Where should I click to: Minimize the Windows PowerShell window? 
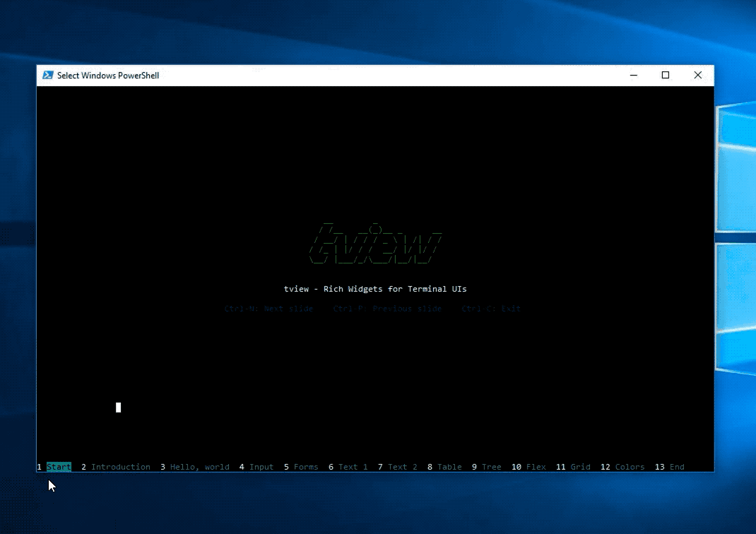pos(634,75)
